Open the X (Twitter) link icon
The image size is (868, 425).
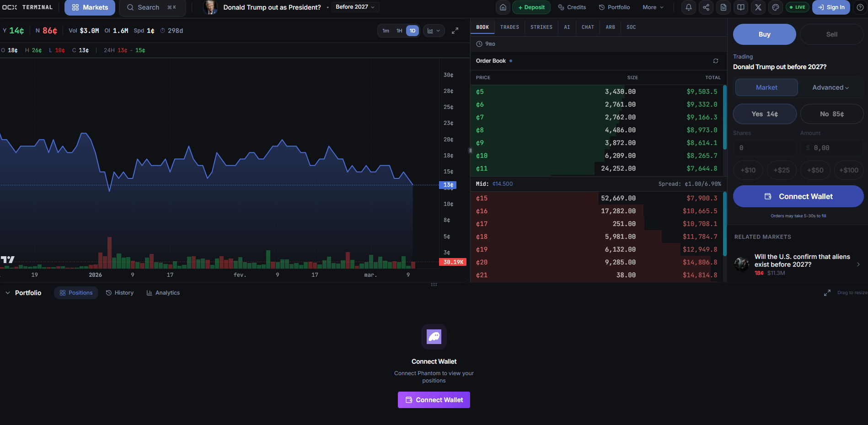pyautogui.click(x=758, y=7)
